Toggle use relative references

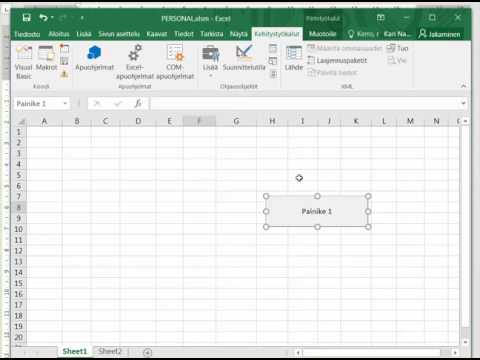pyautogui.click(x=64, y=61)
